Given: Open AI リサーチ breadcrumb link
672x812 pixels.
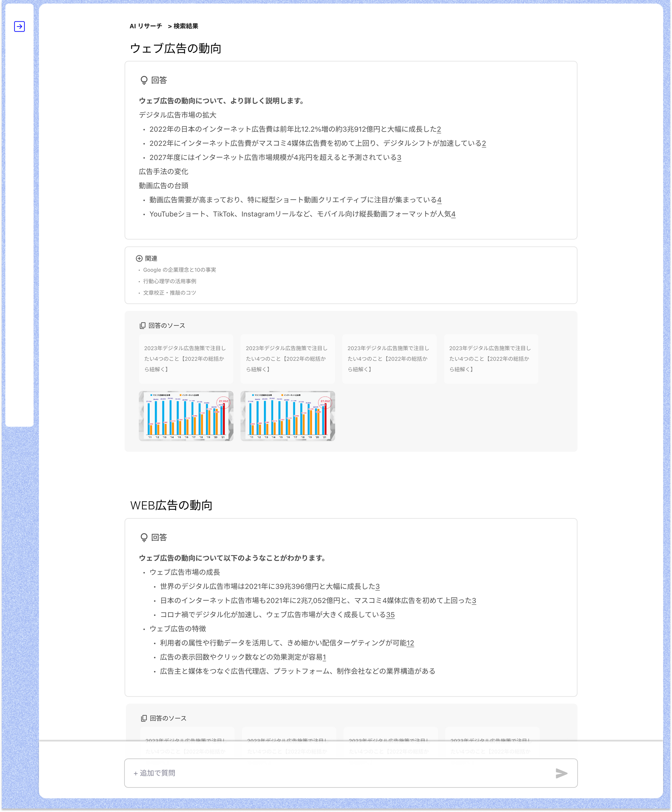Looking at the screenshot, I should coord(146,26).
